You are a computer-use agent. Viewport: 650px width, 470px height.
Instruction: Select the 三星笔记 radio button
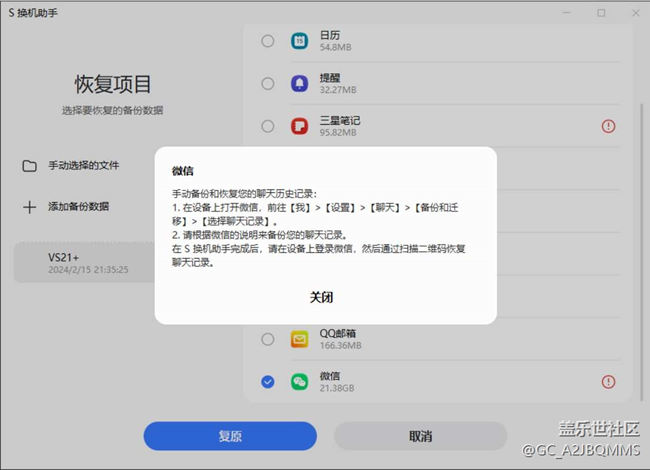click(x=267, y=126)
